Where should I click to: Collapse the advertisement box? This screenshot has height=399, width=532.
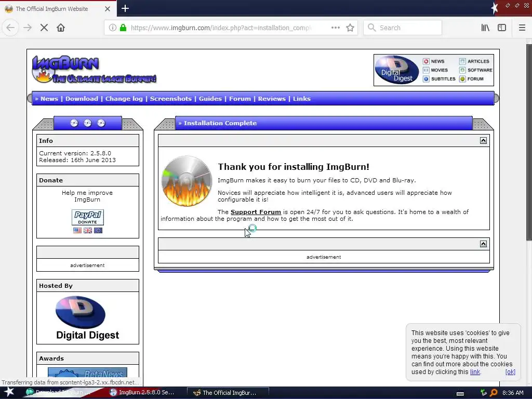point(483,244)
